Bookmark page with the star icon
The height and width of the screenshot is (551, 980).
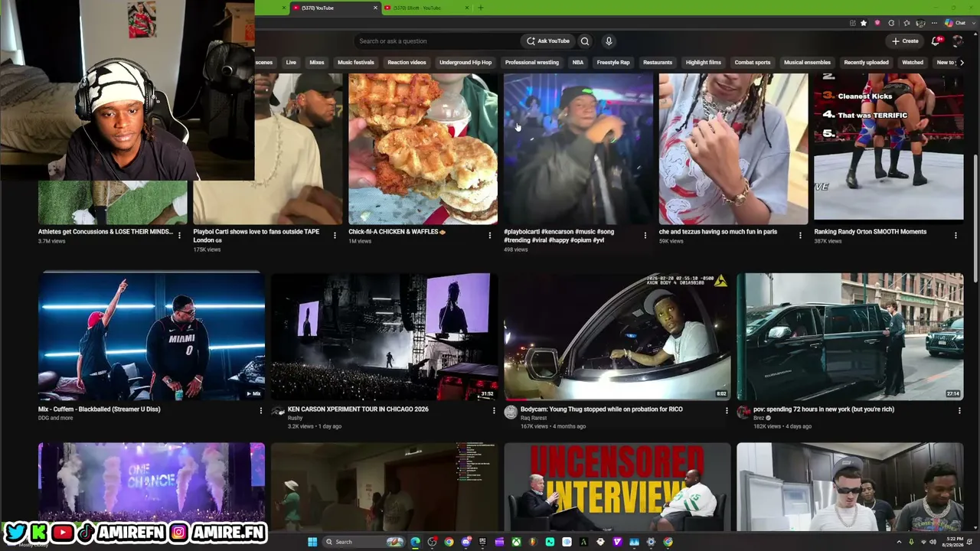pyautogui.click(x=864, y=23)
